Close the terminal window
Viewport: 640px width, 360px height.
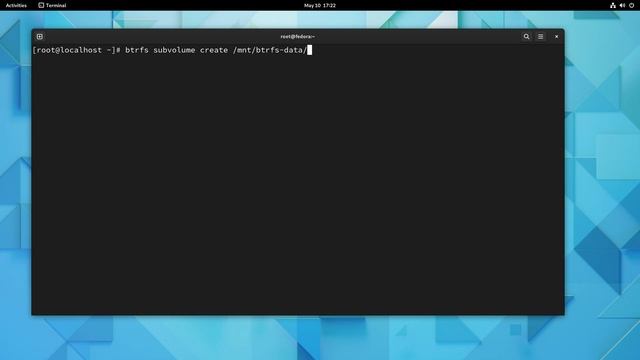tap(556, 36)
